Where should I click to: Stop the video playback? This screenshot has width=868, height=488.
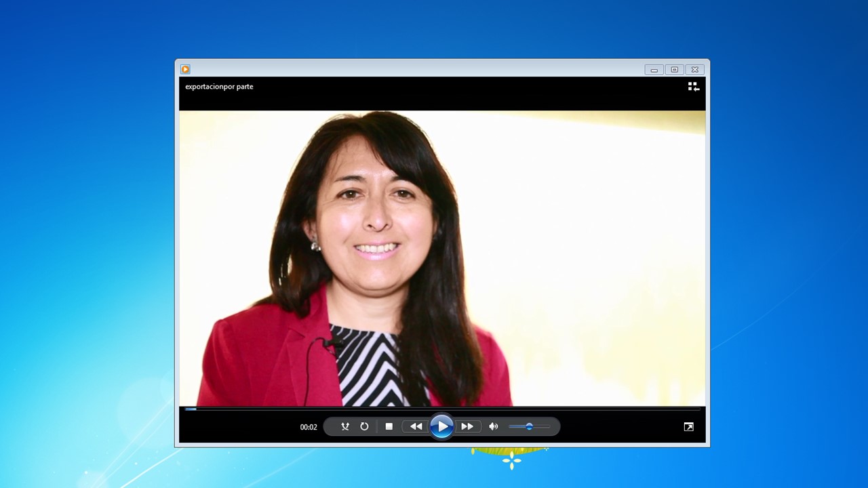389,426
